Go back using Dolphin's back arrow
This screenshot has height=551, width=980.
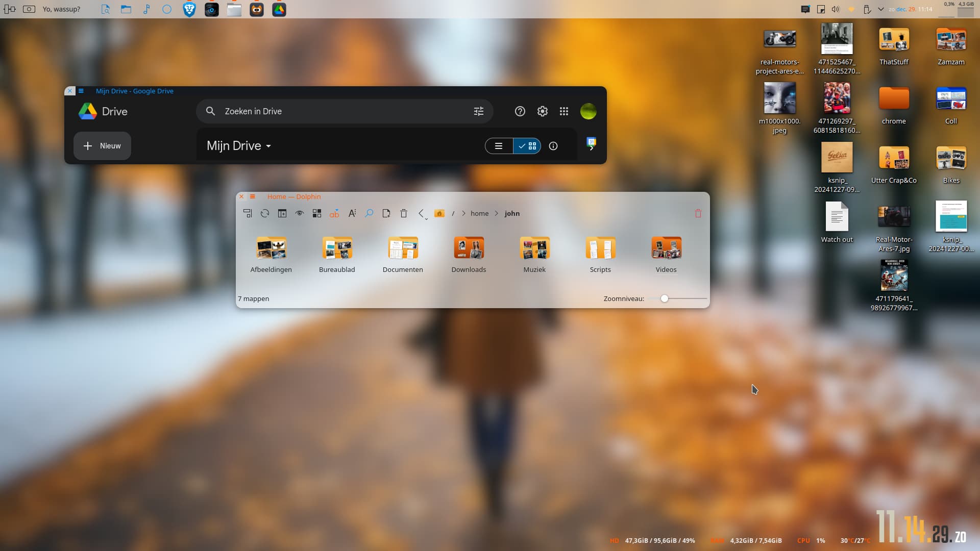click(x=421, y=213)
